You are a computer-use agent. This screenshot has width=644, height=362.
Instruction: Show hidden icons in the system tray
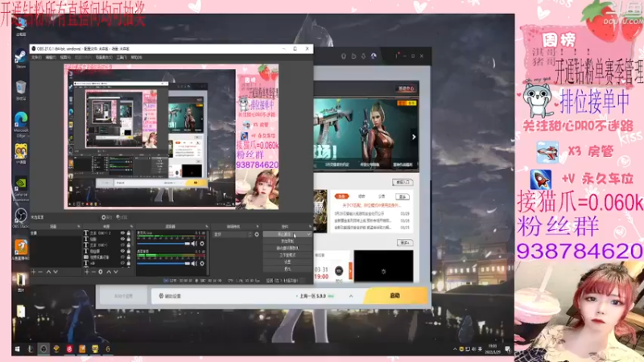pos(455,349)
